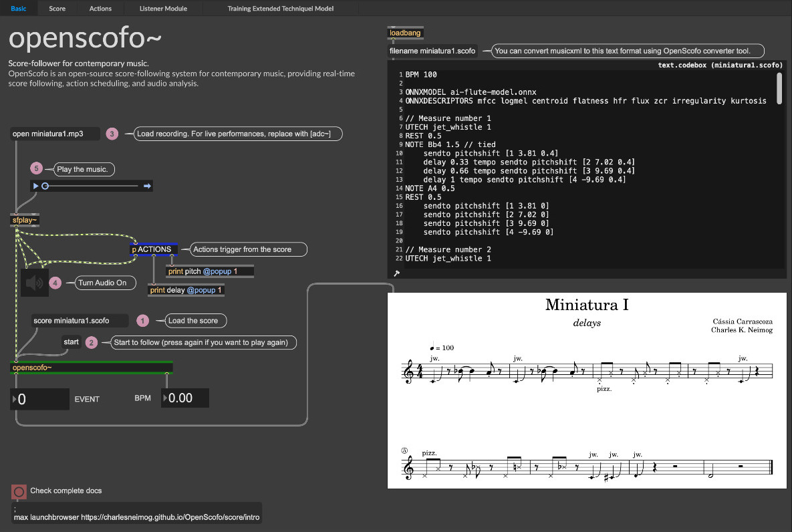Click the BPM number box triangle
The image size is (792, 532).
(x=164, y=398)
